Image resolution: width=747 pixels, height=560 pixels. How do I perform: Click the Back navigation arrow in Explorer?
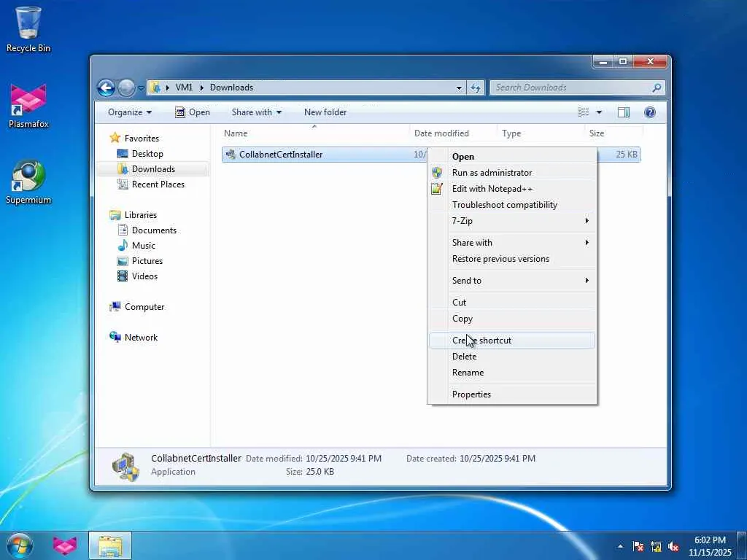[x=106, y=87]
